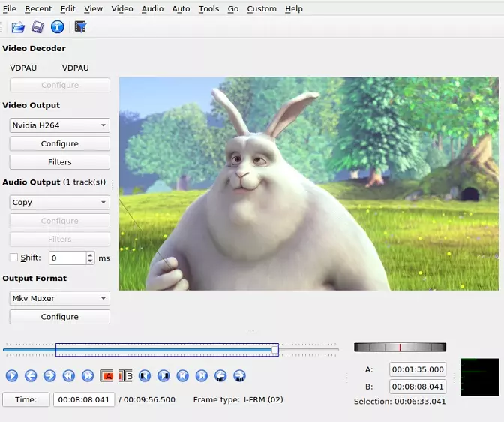Viewport: 504px width, 422px height.
Task: Open the Output Format dropdown showing Mkv Muxer
Action: (60, 298)
